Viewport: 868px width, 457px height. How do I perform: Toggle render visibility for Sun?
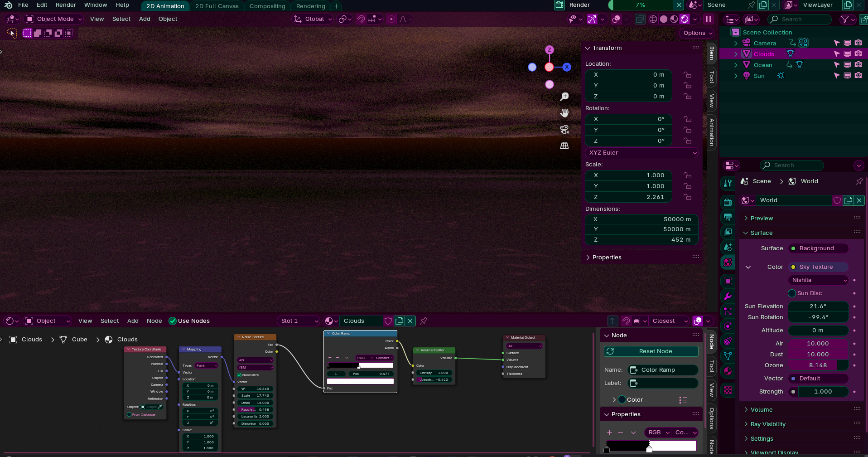(x=858, y=76)
